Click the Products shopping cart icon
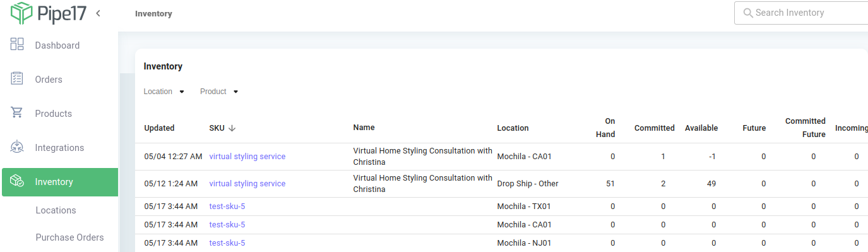The image size is (868, 252). [x=17, y=112]
